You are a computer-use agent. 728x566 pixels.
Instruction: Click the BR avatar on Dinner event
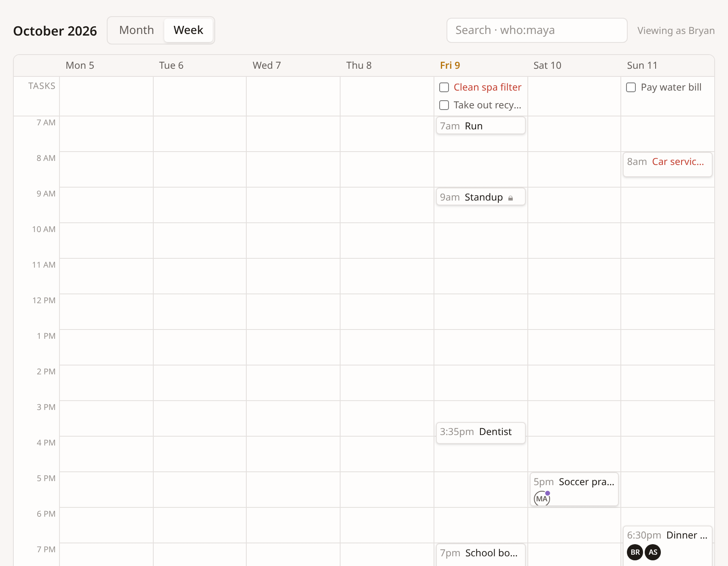pyautogui.click(x=635, y=552)
